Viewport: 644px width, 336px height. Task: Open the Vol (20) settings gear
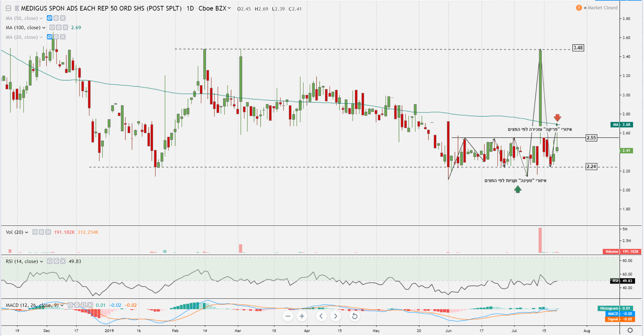click(41, 232)
